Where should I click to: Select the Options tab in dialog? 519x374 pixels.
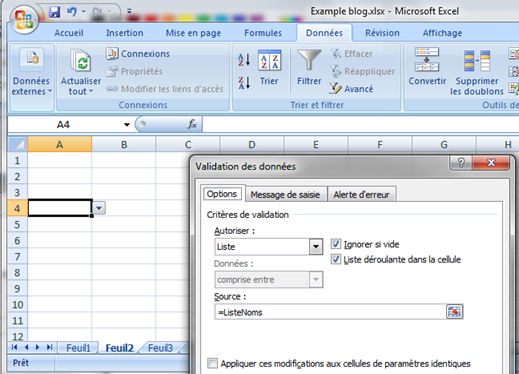tap(222, 194)
